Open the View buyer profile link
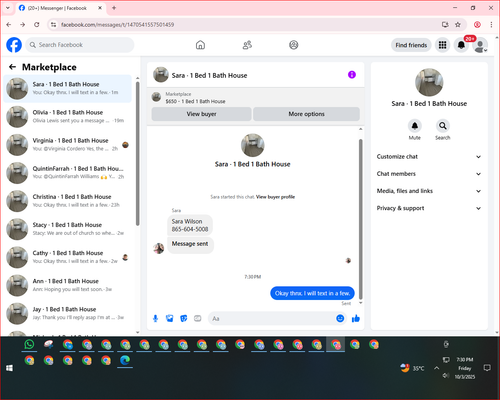Viewport: 500px width, 400px height. pyautogui.click(x=275, y=197)
